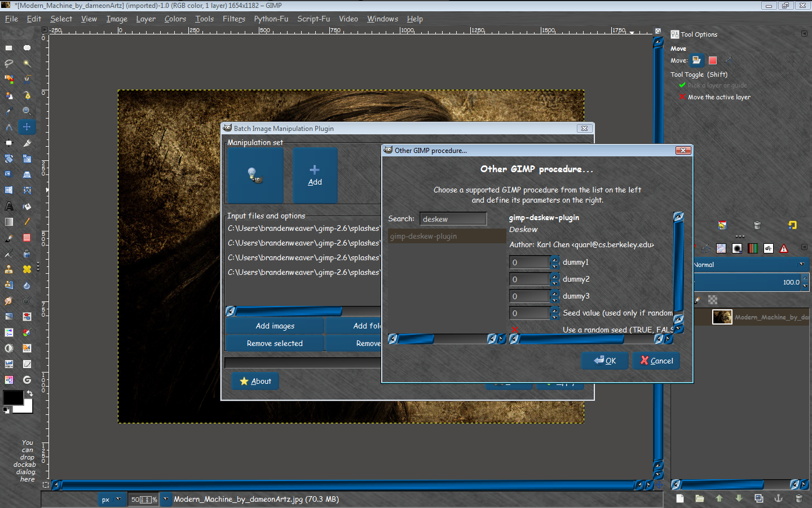
Task: Open the warning triangle dock tab
Action: [784, 248]
